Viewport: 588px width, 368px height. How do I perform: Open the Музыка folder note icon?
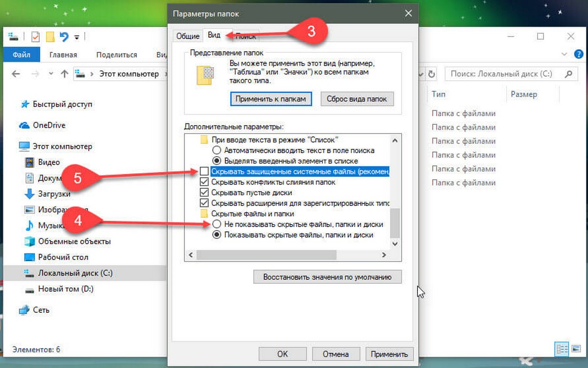pos(30,226)
